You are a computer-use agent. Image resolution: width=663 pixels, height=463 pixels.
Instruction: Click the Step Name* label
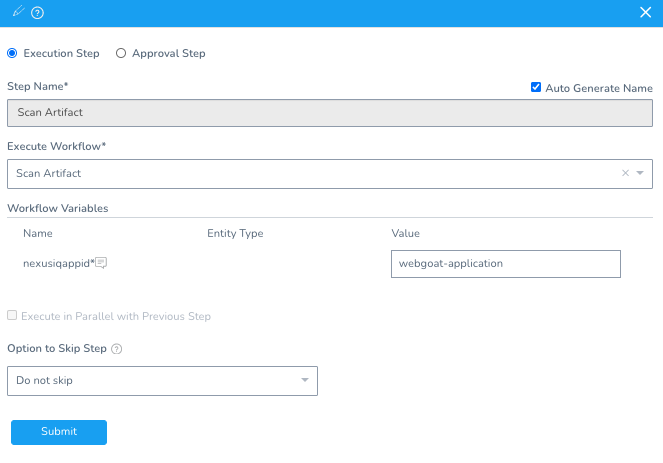tap(38, 86)
